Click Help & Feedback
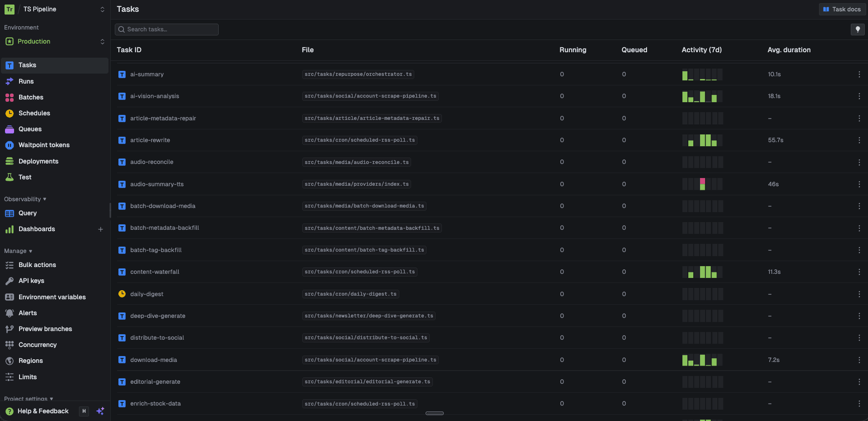This screenshot has width=868, height=421. 43,411
